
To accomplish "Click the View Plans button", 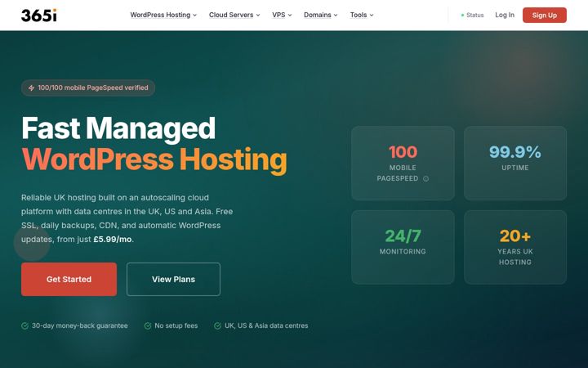I will tap(173, 280).
